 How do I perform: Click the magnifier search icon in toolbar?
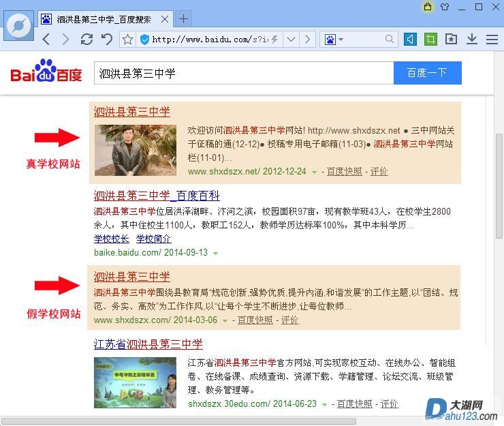coord(390,40)
